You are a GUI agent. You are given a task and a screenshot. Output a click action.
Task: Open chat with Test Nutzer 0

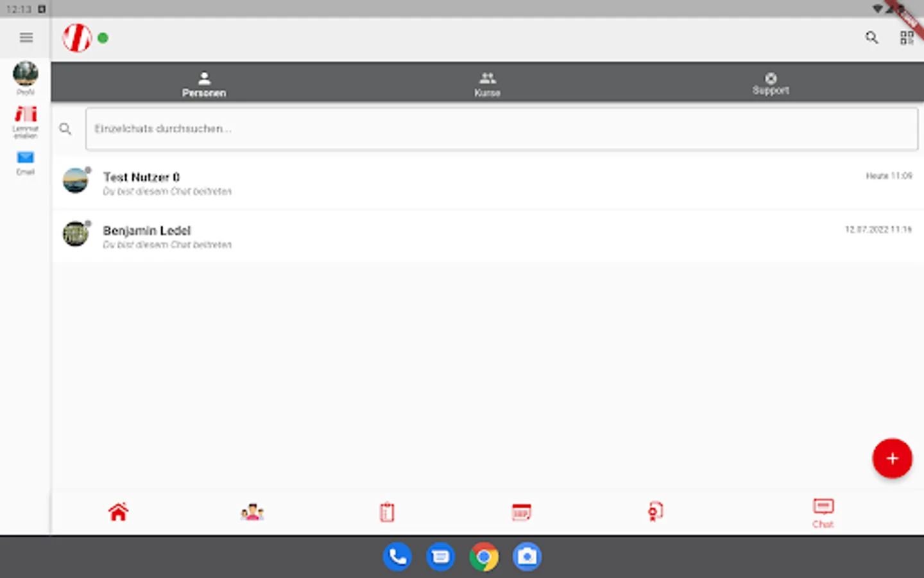[x=488, y=182]
